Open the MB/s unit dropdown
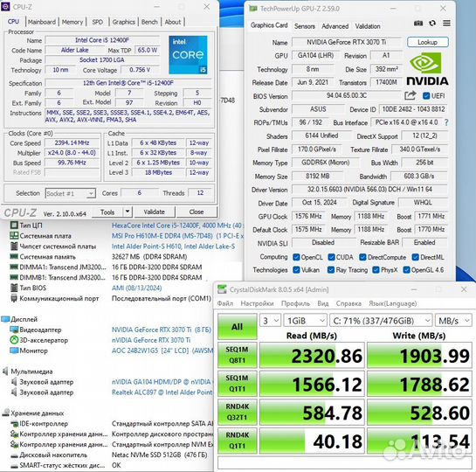The image size is (476, 472). pyautogui.click(x=453, y=321)
